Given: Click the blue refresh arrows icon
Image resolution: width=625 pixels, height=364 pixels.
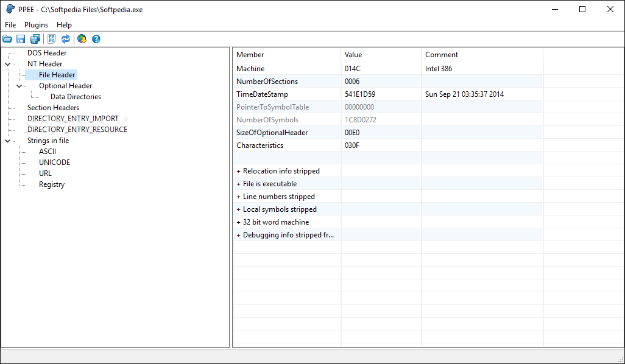Looking at the screenshot, I should click(x=66, y=39).
